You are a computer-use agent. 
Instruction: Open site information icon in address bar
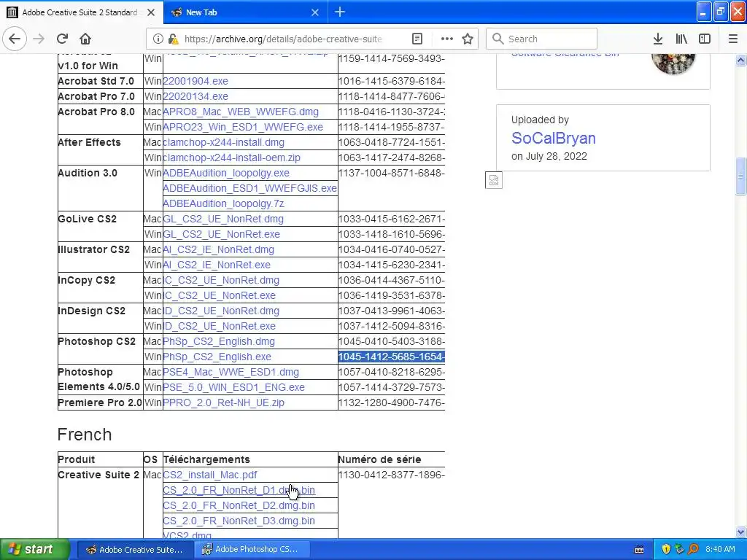click(x=158, y=39)
